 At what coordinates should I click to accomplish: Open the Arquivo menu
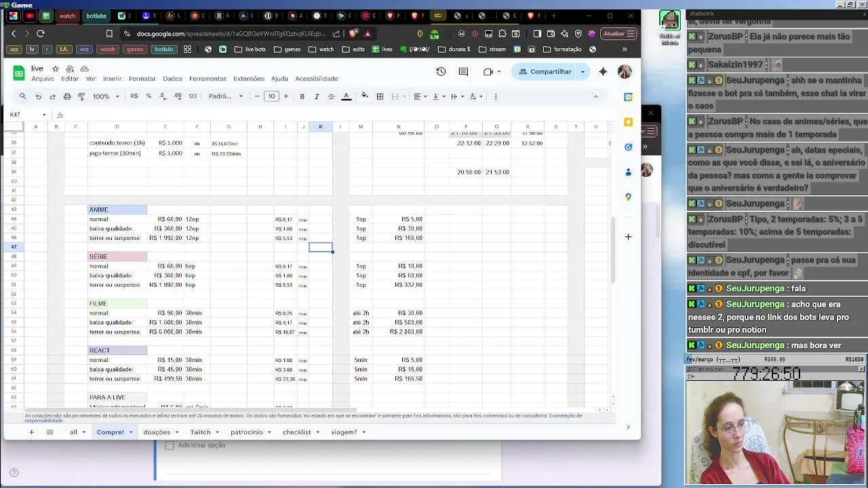(43, 79)
